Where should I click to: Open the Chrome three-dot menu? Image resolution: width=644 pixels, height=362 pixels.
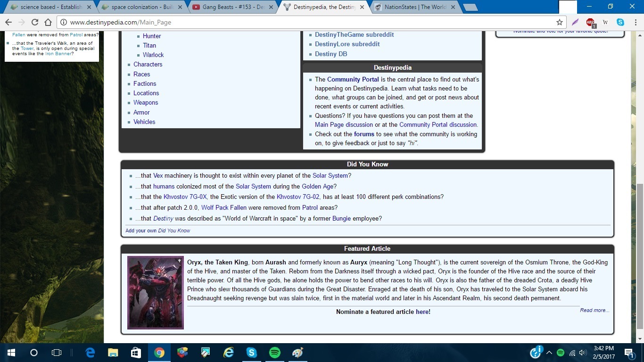coord(635,22)
